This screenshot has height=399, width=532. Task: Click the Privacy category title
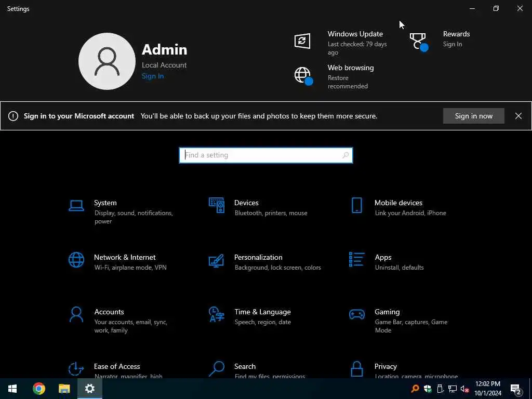(x=385, y=366)
